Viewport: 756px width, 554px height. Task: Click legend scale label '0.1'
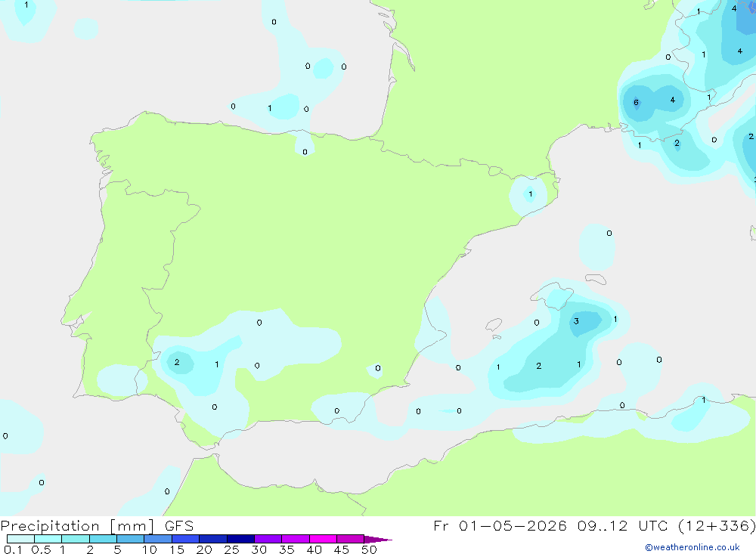click(13, 549)
